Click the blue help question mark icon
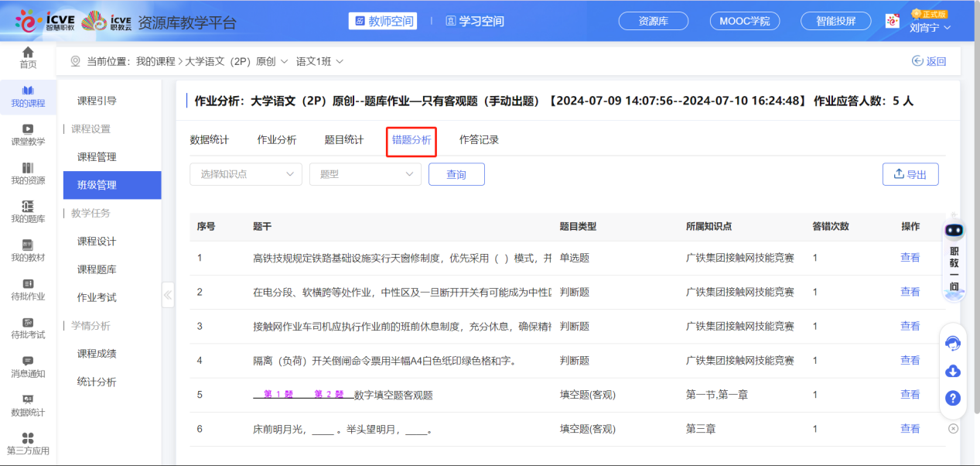Image resolution: width=980 pixels, height=466 pixels. pyautogui.click(x=953, y=399)
